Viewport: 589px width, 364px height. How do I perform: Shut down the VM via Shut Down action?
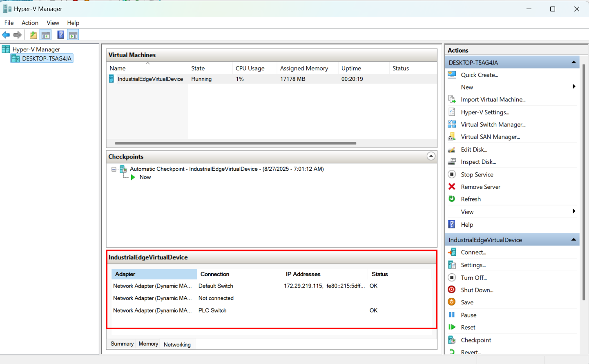point(476,290)
